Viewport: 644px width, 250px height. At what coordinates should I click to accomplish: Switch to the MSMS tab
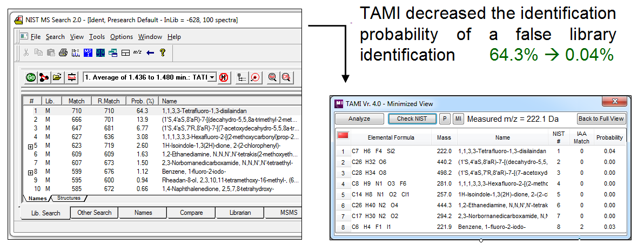[284, 213]
